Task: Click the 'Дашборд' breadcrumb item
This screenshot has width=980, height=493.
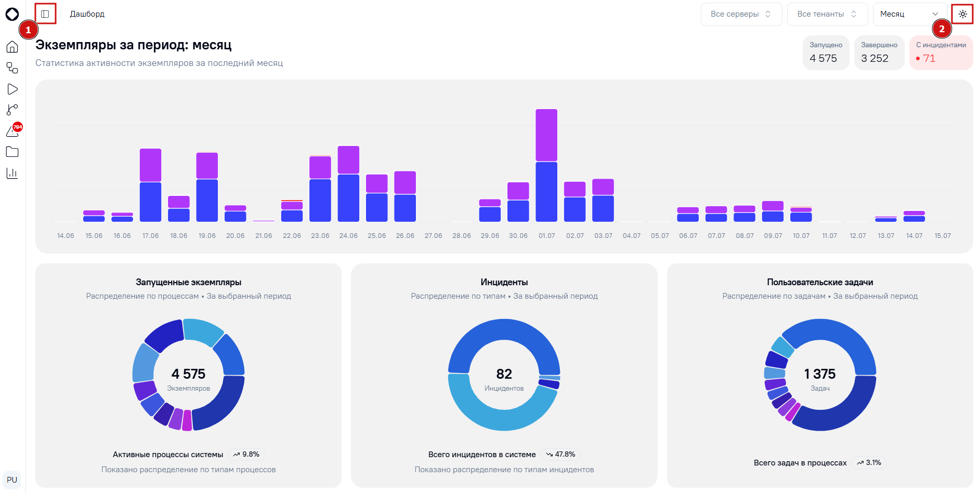Action: tap(87, 14)
